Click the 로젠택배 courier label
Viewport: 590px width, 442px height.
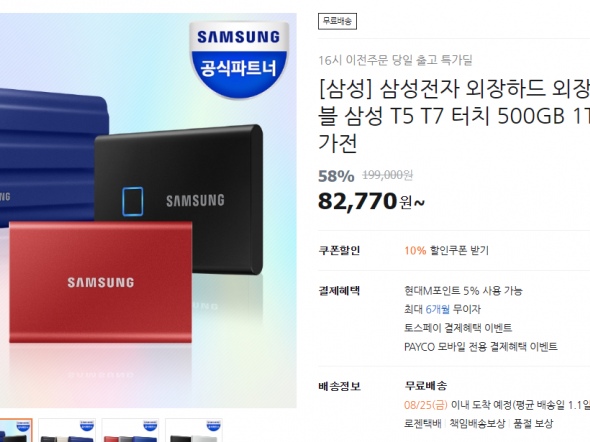[423, 424]
